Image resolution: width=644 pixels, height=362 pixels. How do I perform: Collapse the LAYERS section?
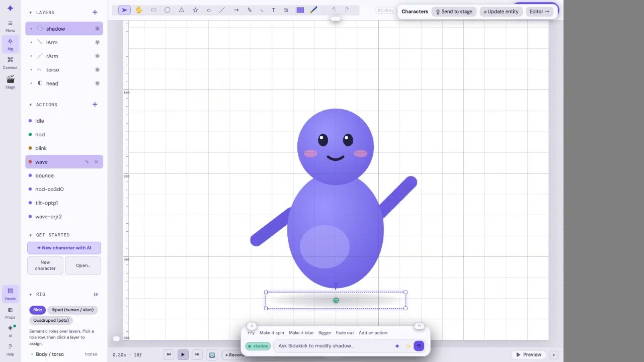point(31,12)
